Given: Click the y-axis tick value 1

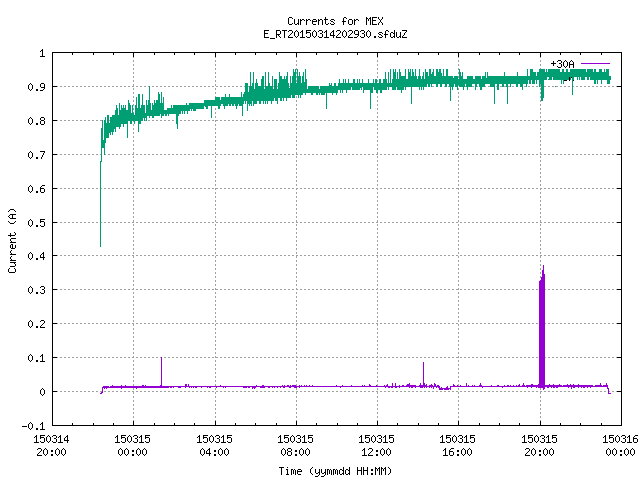Looking at the screenshot, I should point(42,53).
